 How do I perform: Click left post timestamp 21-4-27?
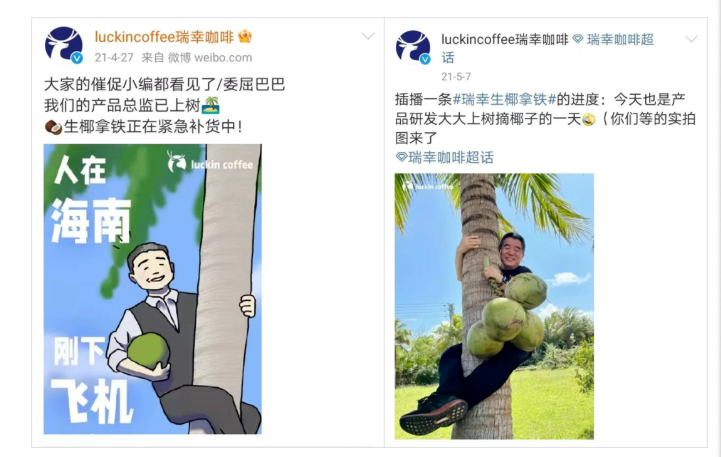[x=114, y=57]
